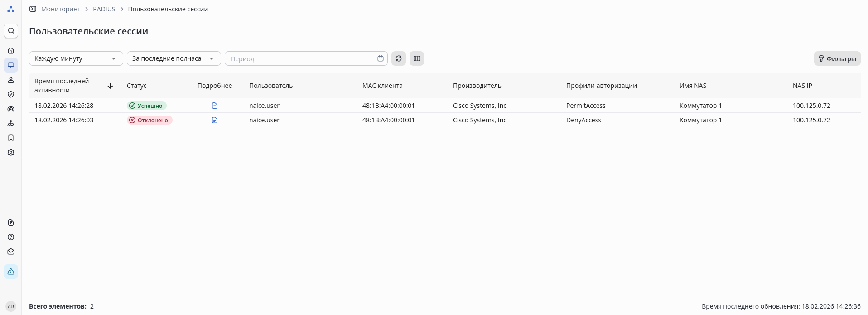Open the column layout settings icon
This screenshot has height=315, width=868.
click(417, 58)
